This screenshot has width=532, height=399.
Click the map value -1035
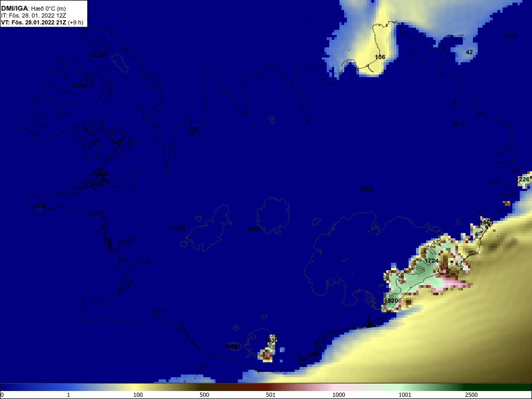[365, 190]
